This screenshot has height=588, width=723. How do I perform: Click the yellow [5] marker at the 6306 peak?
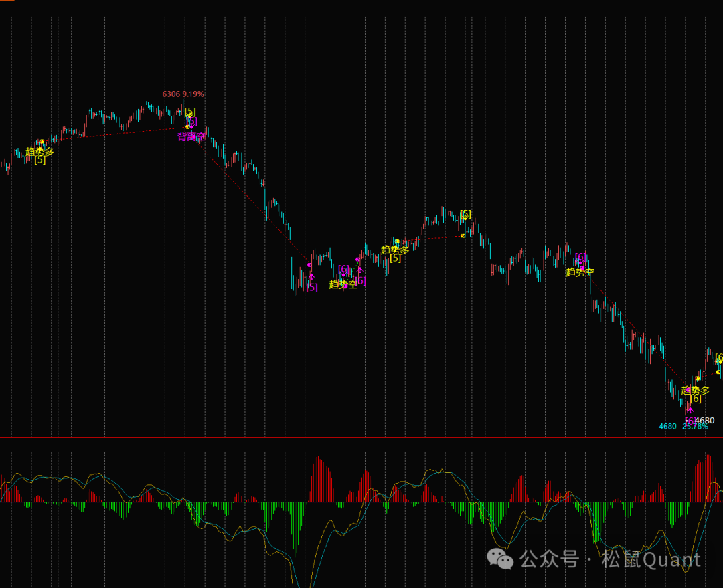[x=190, y=112]
